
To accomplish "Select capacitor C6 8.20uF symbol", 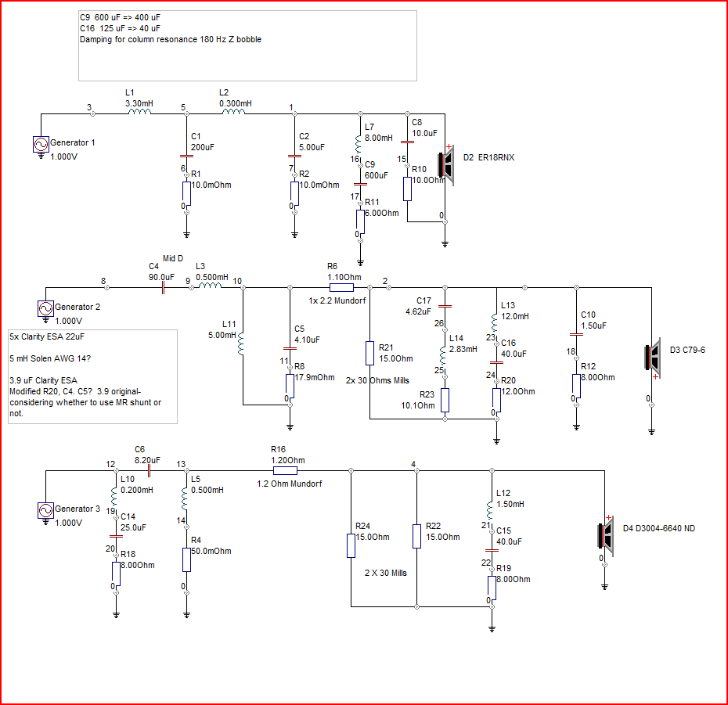I will pos(149,470).
